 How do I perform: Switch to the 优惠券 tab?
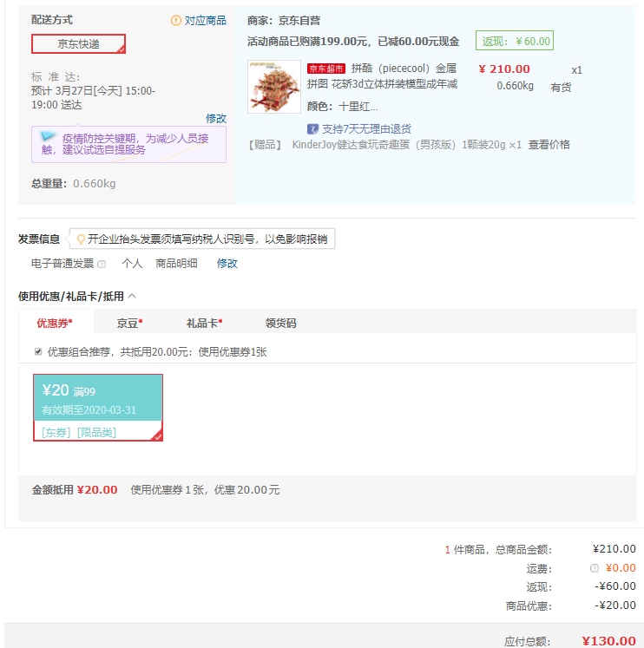(55, 323)
